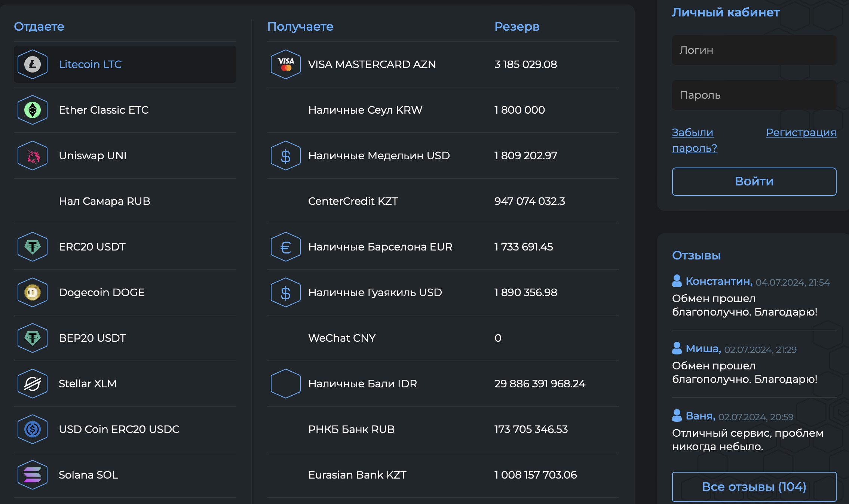Choose WeChat CNY in receive list
This screenshot has height=504, width=849.
click(341, 338)
